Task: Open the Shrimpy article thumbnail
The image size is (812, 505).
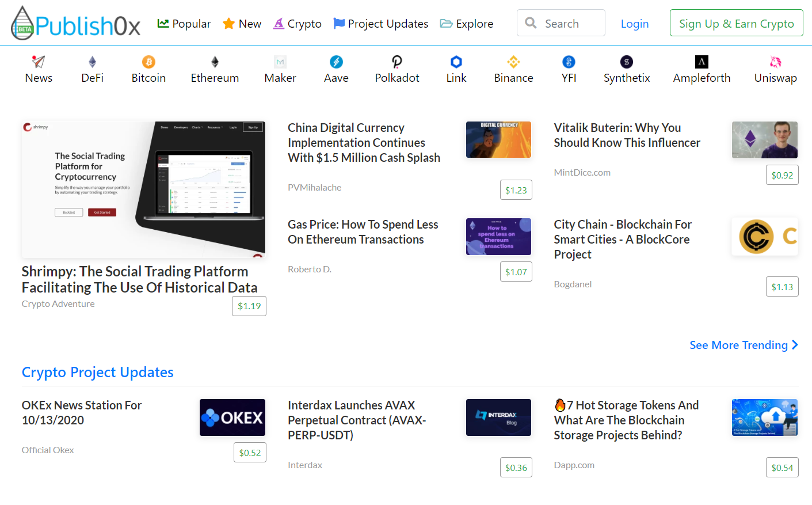Action: click(x=143, y=189)
